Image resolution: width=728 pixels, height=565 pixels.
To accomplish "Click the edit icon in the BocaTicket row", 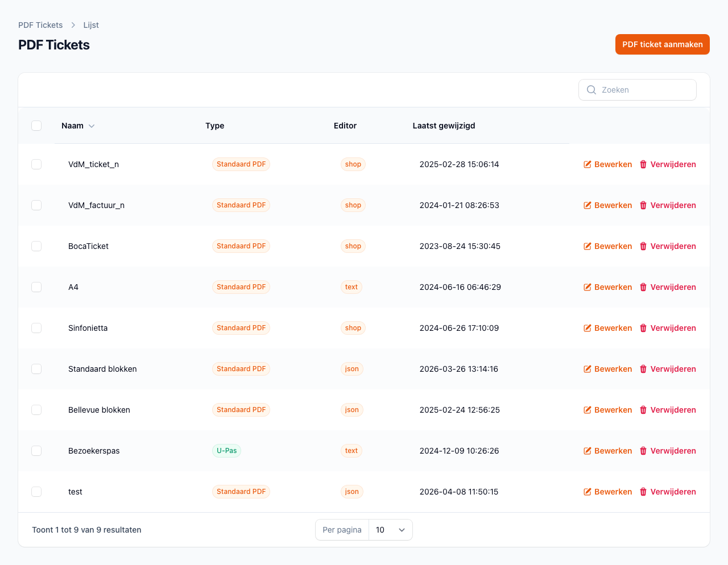I will [588, 246].
